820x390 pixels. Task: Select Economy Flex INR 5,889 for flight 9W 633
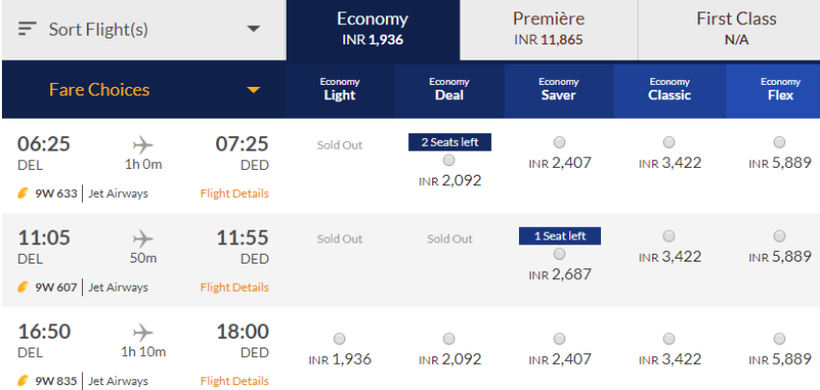(779, 142)
